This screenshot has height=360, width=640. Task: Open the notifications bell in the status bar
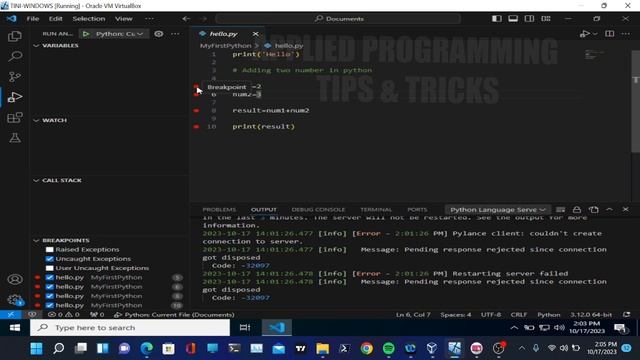point(627,315)
